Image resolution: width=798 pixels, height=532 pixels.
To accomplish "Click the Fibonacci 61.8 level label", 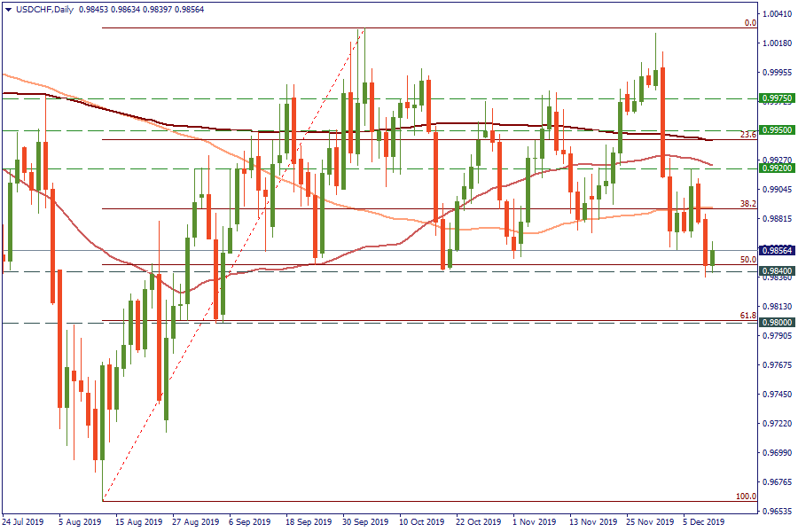I will pyautogui.click(x=747, y=316).
